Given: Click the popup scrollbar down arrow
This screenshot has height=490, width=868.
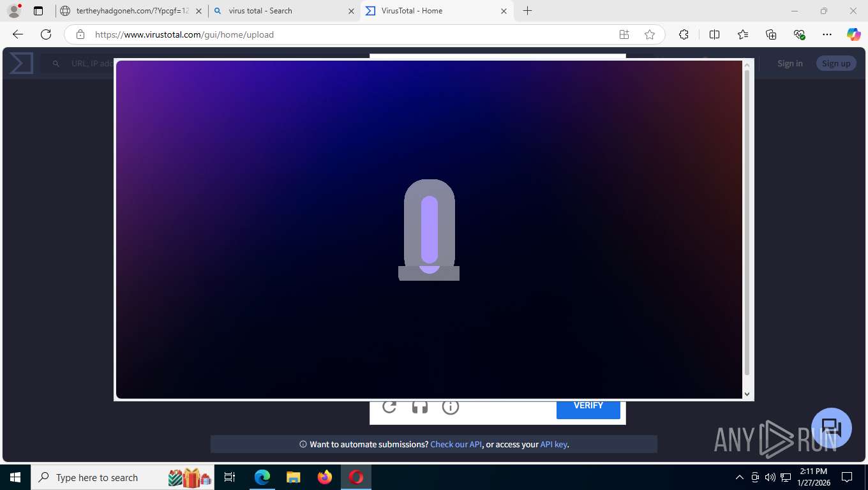Looking at the screenshot, I should click(x=747, y=394).
